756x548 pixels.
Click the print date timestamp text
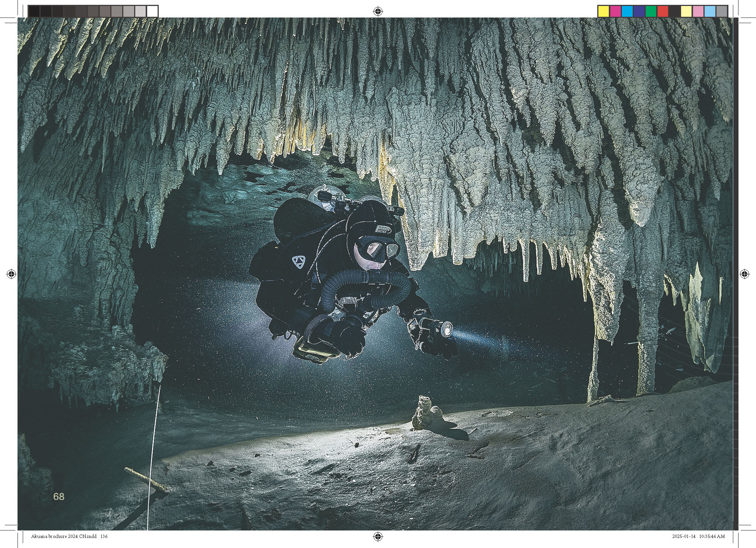click(698, 536)
